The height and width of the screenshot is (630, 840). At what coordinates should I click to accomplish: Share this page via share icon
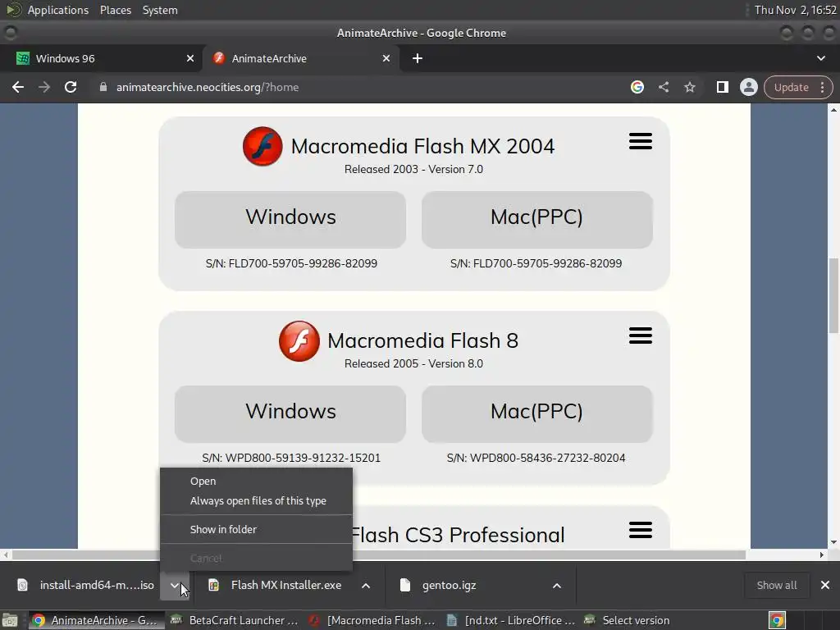(664, 87)
